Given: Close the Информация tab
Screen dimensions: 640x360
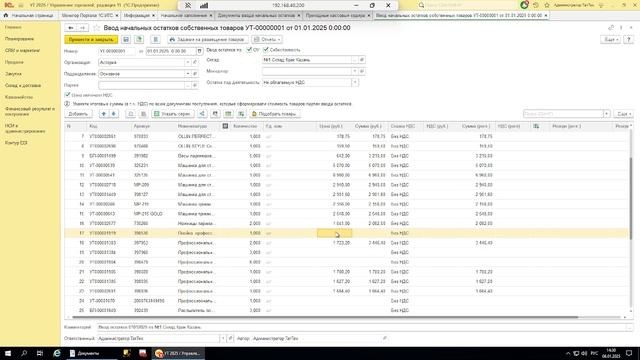Looking at the screenshot, I should point(153,16).
